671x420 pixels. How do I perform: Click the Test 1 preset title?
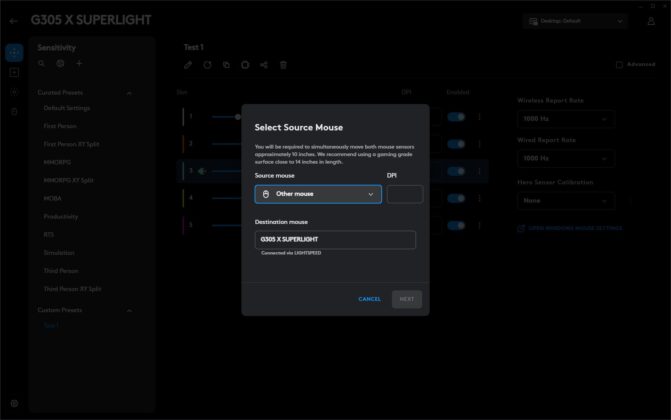click(193, 48)
